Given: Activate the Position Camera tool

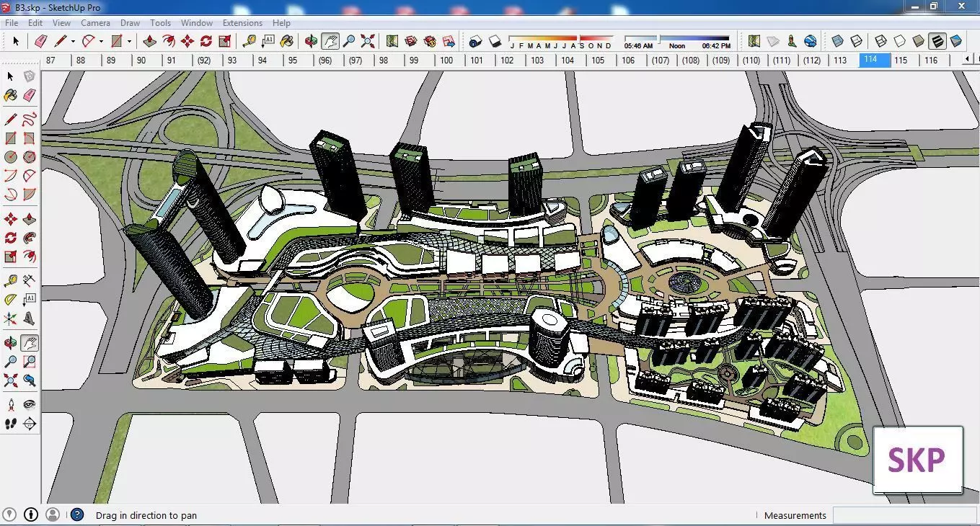Looking at the screenshot, I should tap(10, 405).
